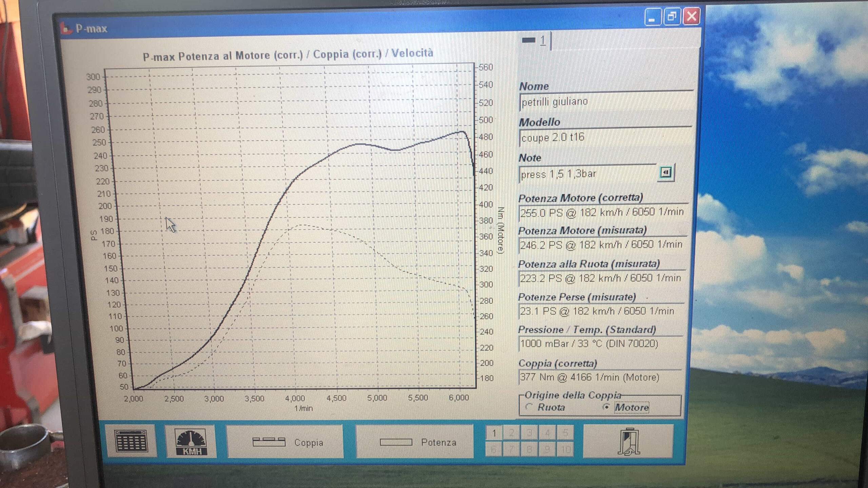Open the data table grid icon
The height and width of the screenshot is (488, 868).
click(131, 441)
